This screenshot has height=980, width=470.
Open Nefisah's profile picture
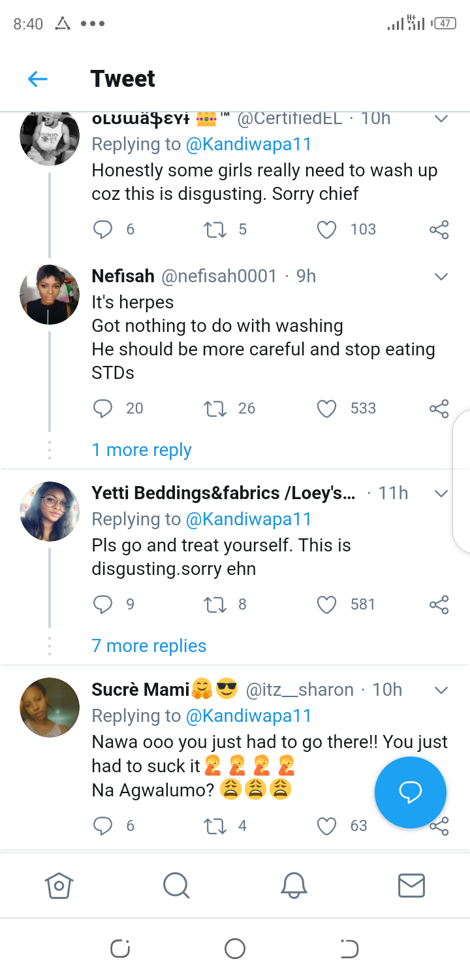[50, 295]
